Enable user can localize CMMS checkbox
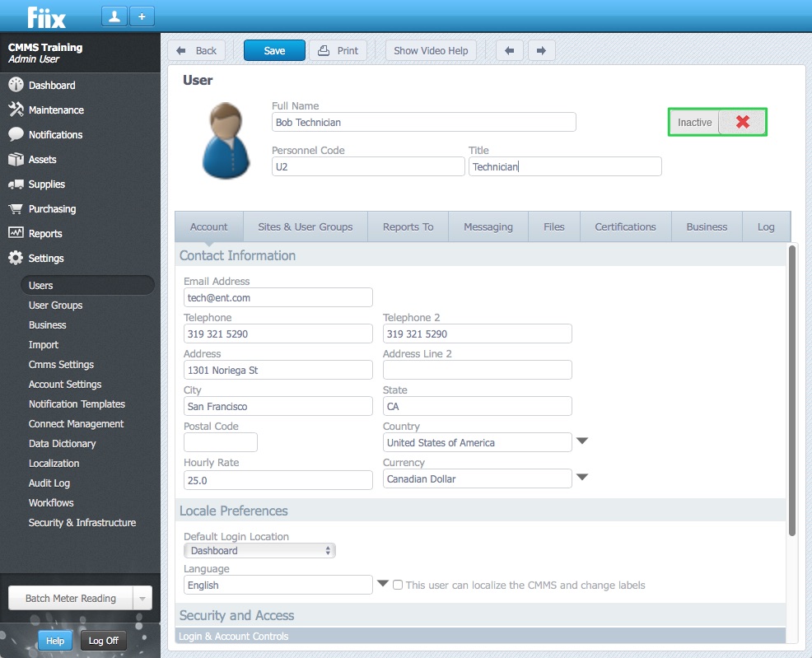This screenshot has height=658, width=812. coord(398,585)
